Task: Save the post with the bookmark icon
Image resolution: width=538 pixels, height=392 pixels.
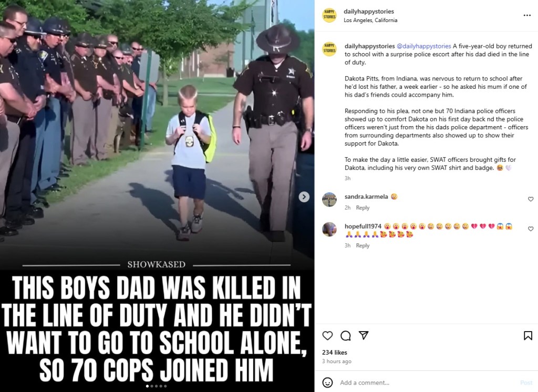Action: pos(527,335)
